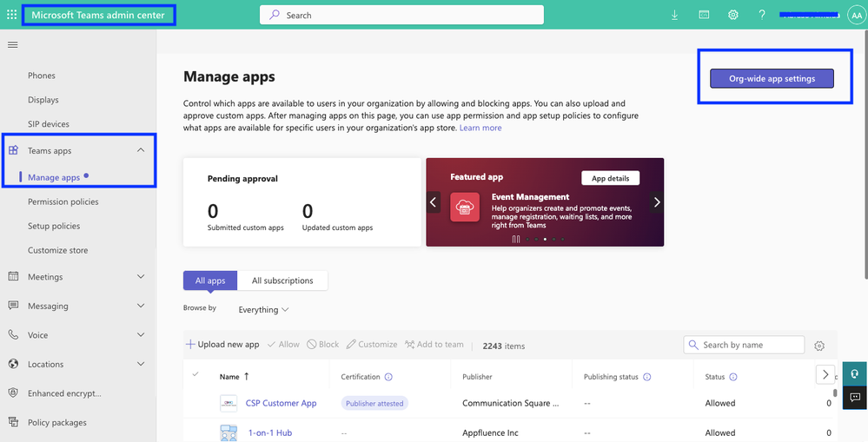868x442 pixels.
Task: Click the Voice phone icon
Action: click(13, 334)
